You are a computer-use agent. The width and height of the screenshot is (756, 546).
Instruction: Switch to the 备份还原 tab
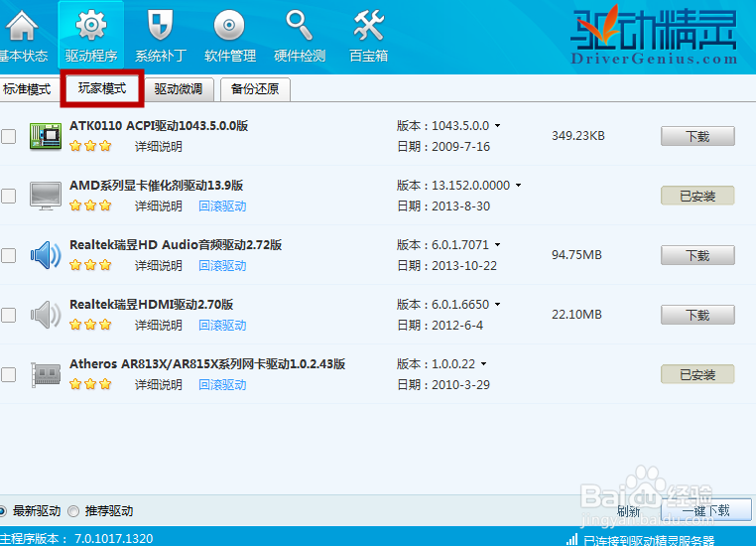click(x=255, y=89)
